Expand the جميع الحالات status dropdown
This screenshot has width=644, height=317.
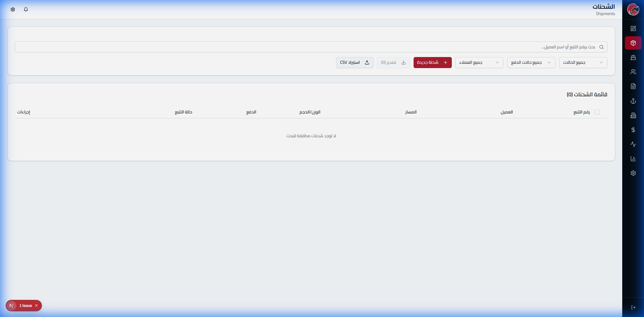click(x=583, y=62)
